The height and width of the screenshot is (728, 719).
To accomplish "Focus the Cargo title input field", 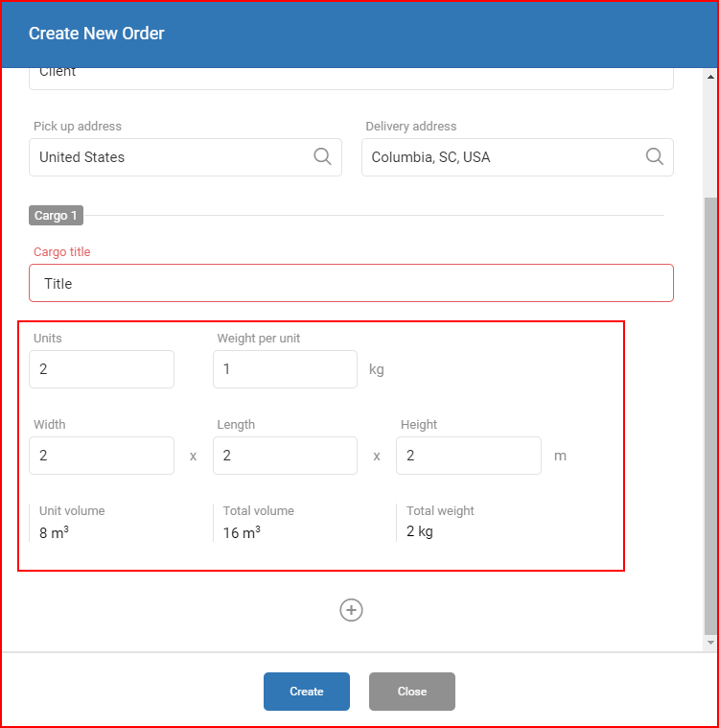I will pos(351,283).
